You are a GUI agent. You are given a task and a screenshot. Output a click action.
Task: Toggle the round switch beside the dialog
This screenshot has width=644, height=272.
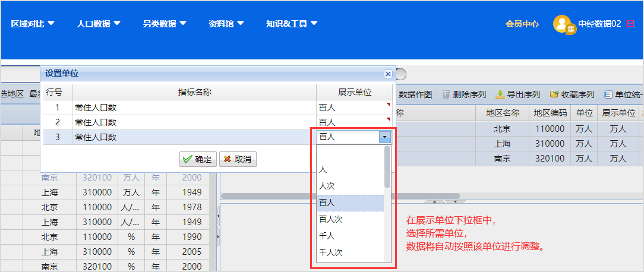point(401,74)
